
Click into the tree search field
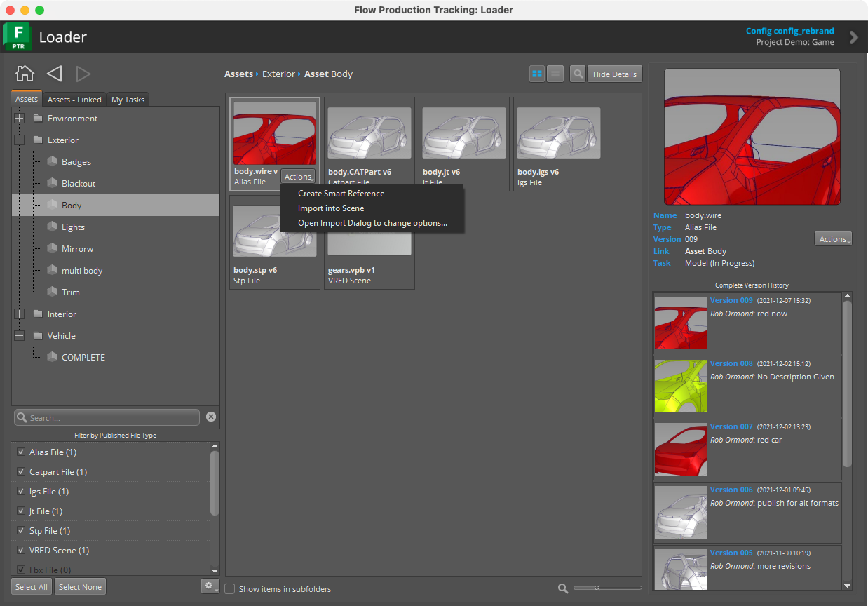point(107,417)
